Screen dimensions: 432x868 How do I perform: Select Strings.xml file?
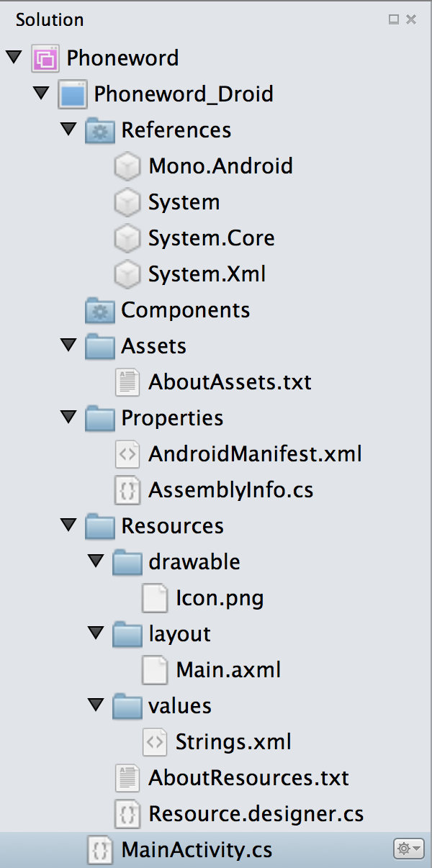tap(233, 742)
